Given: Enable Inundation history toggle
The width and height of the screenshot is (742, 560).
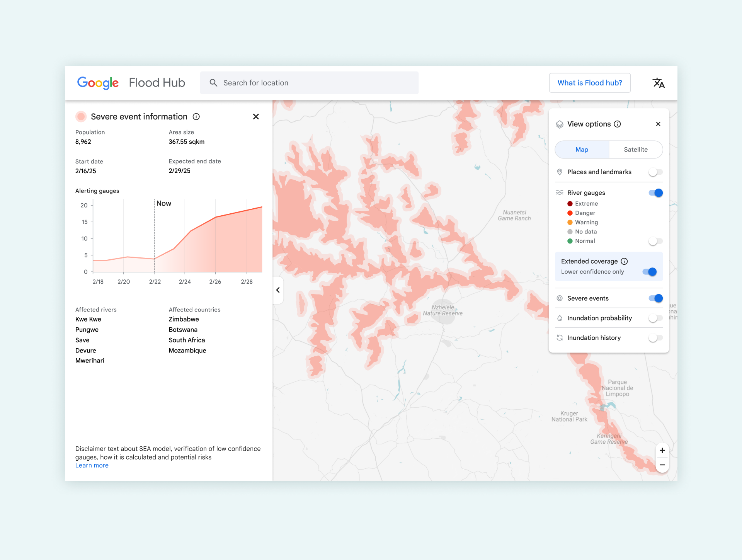Looking at the screenshot, I should pos(655,338).
